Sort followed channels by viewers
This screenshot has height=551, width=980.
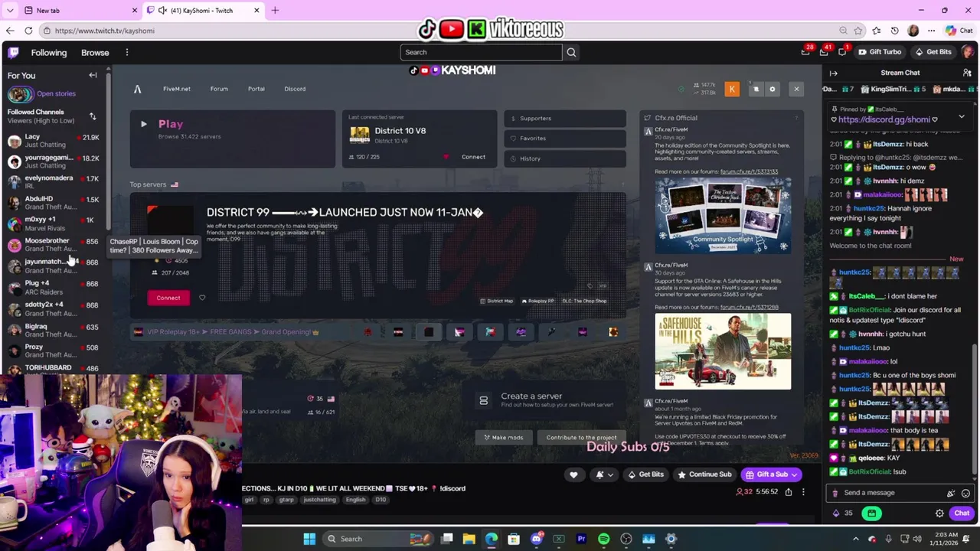pyautogui.click(x=93, y=116)
